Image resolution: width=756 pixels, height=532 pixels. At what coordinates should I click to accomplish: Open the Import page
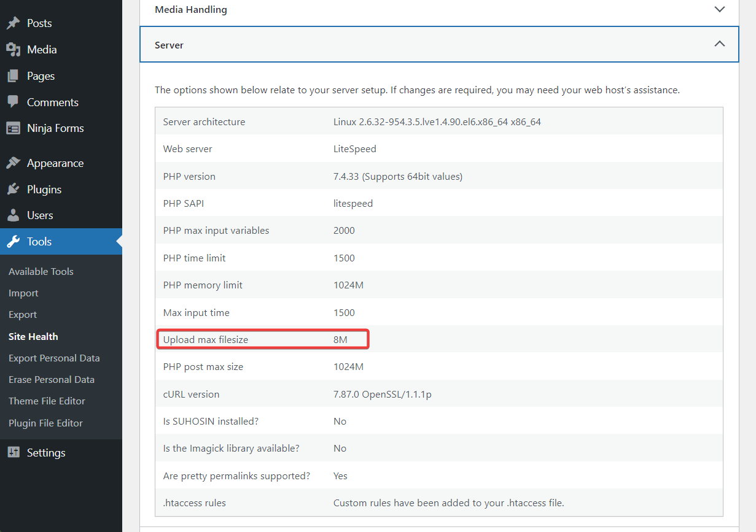tap(23, 293)
